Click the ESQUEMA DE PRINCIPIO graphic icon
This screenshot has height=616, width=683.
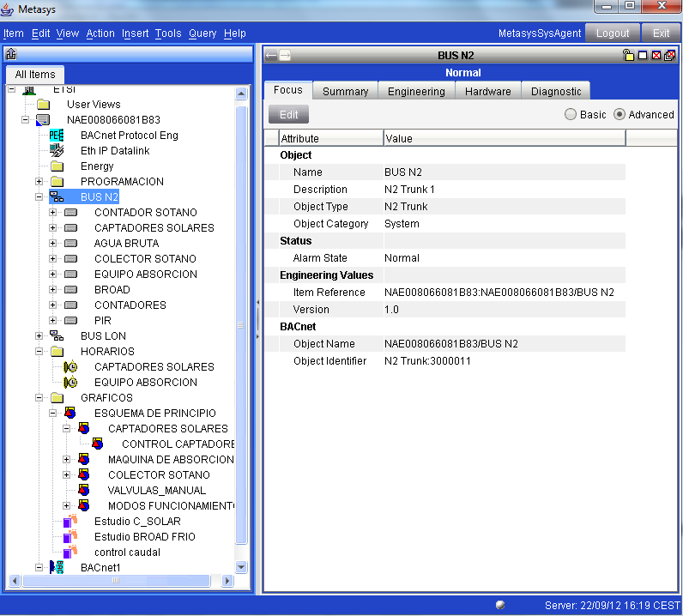[x=70, y=413]
